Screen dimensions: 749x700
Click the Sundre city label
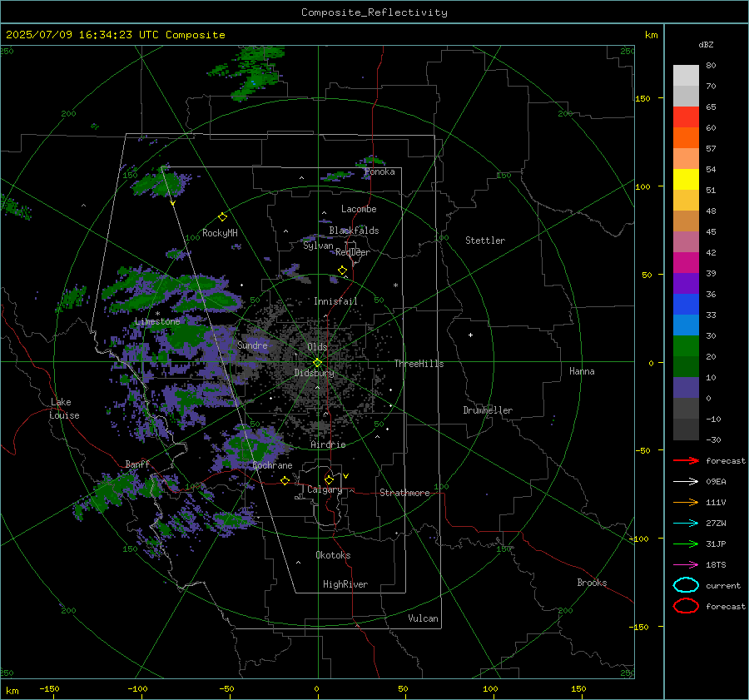click(252, 345)
